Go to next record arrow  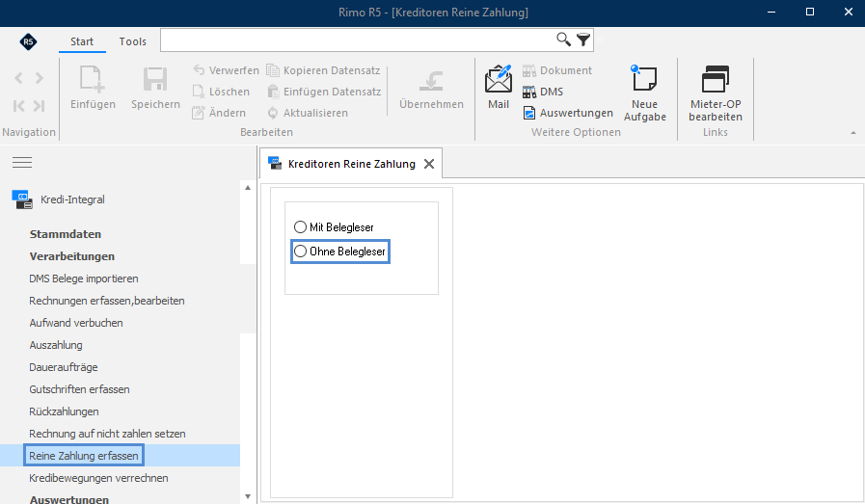click(x=40, y=78)
